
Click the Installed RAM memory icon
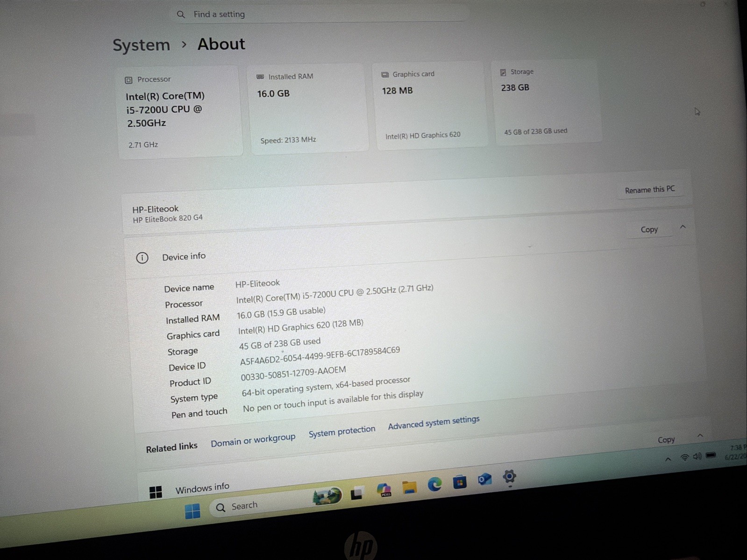[x=260, y=77]
